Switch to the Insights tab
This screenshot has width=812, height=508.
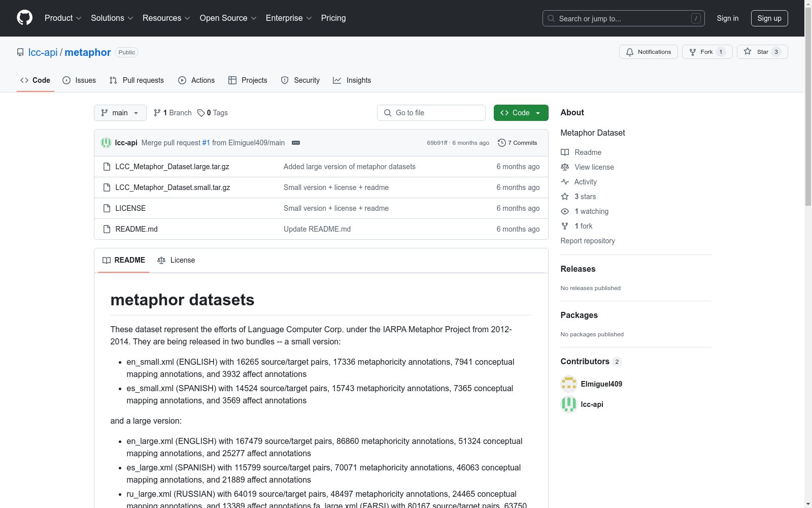352,80
